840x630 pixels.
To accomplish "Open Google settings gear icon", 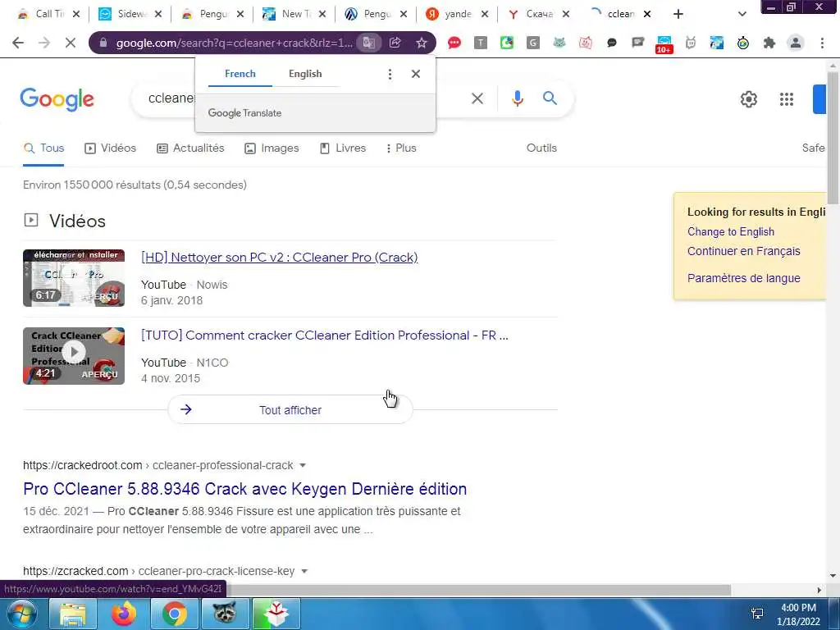I will 748,99.
